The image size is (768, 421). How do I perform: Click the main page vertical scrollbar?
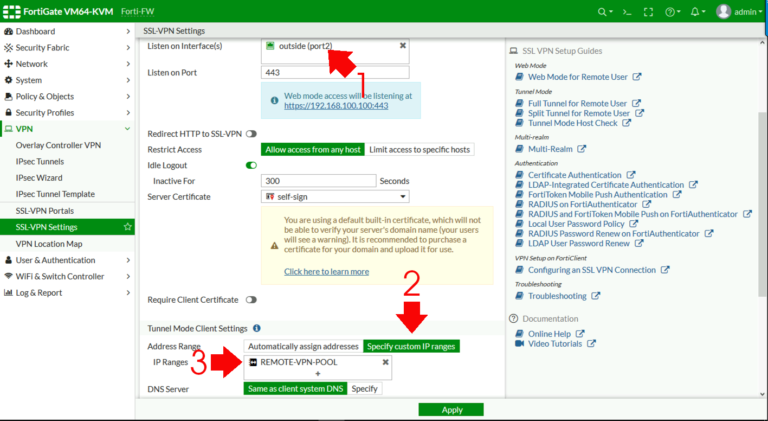point(763,204)
